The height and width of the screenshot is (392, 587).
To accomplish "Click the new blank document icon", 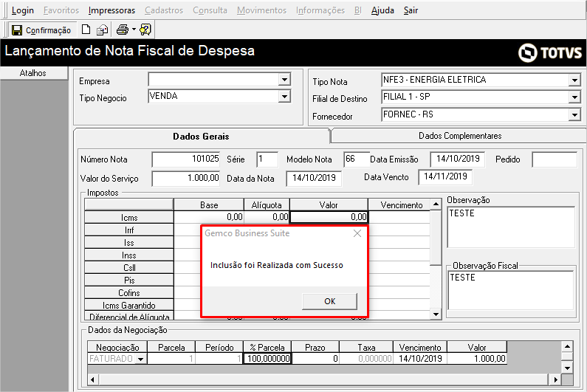I will click(x=86, y=30).
